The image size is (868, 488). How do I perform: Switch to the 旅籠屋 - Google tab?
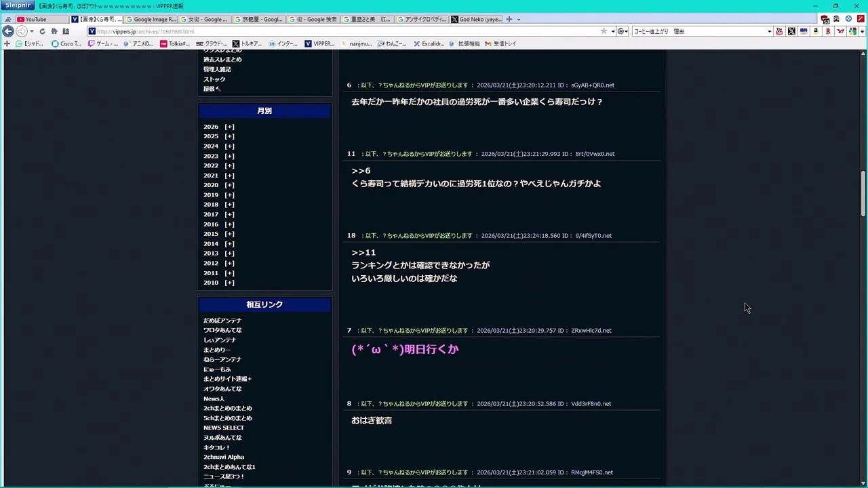click(259, 20)
